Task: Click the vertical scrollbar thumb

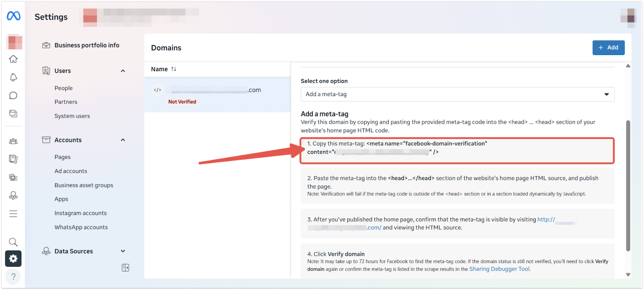Action: coord(628,186)
